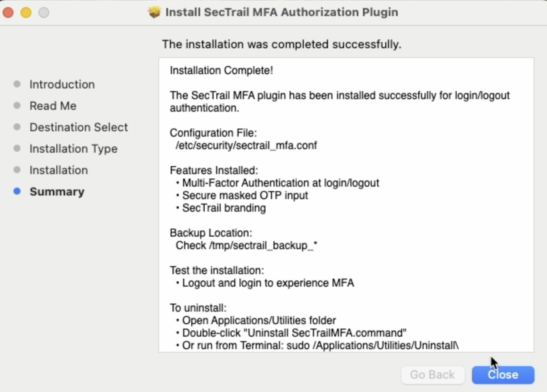The width and height of the screenshot is (547, 392).
Task: Click the Installation step indicator dot
Action: (17, 170)
